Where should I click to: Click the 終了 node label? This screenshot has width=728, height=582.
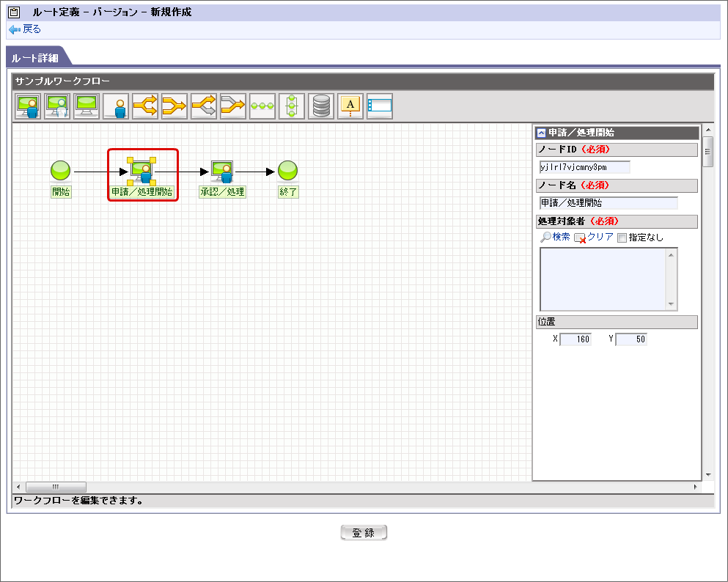288,192
